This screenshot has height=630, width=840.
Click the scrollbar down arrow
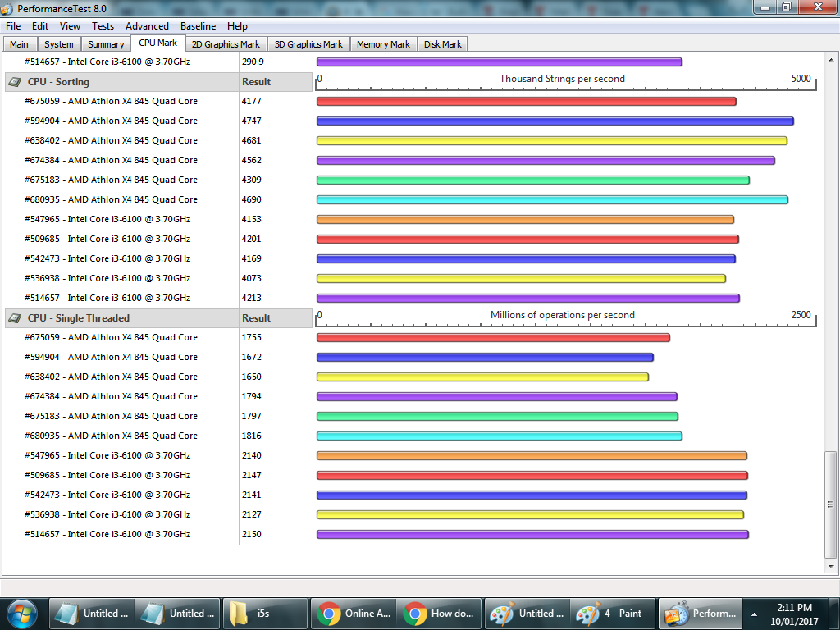830,566
